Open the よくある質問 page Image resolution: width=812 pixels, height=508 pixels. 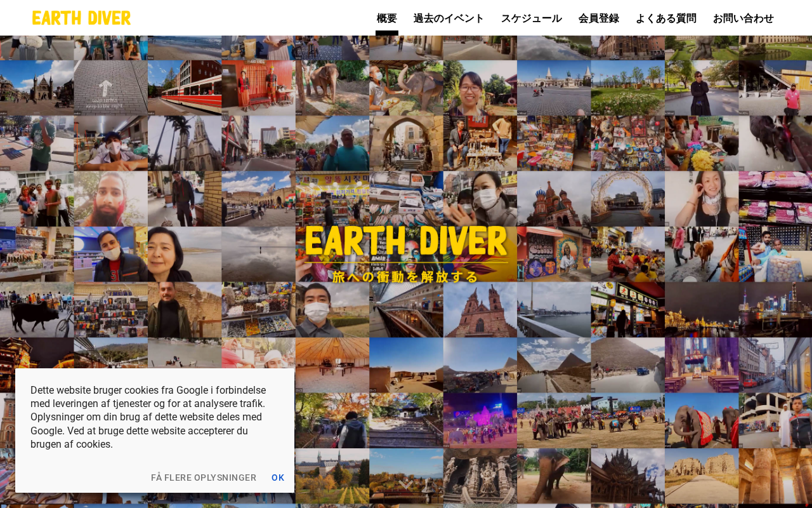[666, 18]
